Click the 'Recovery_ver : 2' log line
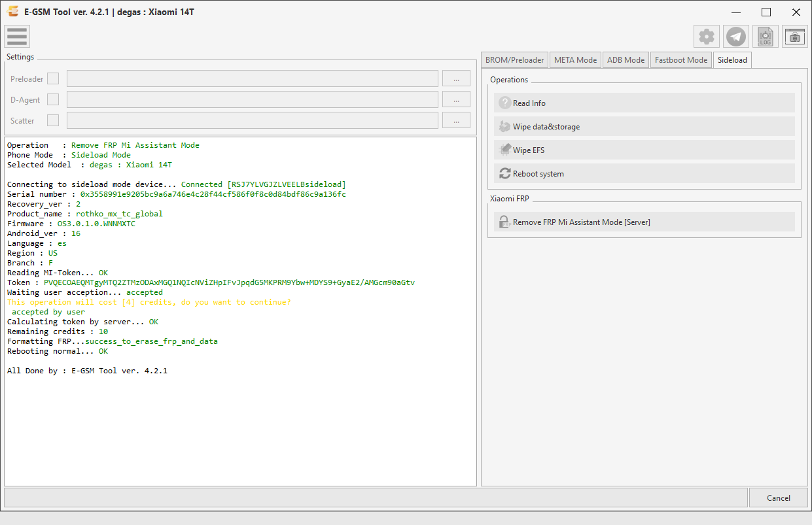 [44, 204]
